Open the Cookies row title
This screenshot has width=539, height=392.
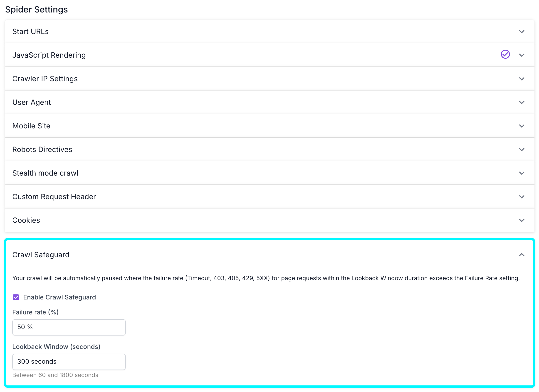tap(26, 220)
